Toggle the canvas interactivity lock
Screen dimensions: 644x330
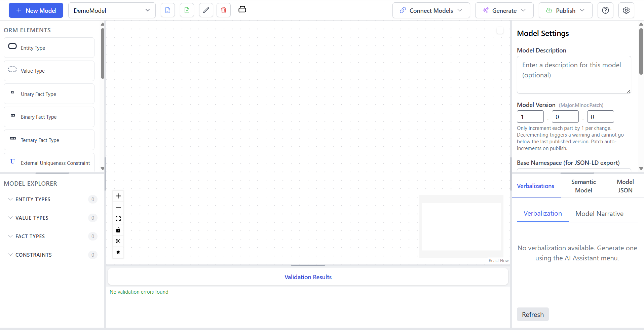pyautogui.click(x=118, y=230)
